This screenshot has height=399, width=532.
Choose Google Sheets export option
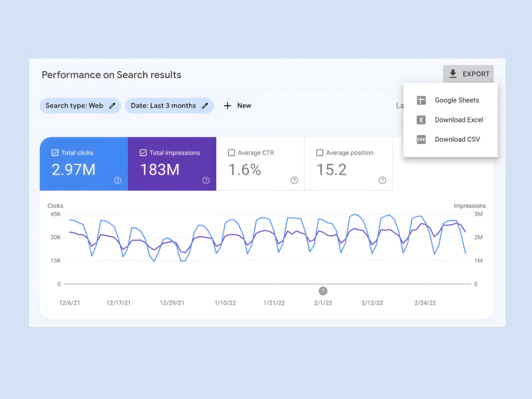tap(450, 100)
